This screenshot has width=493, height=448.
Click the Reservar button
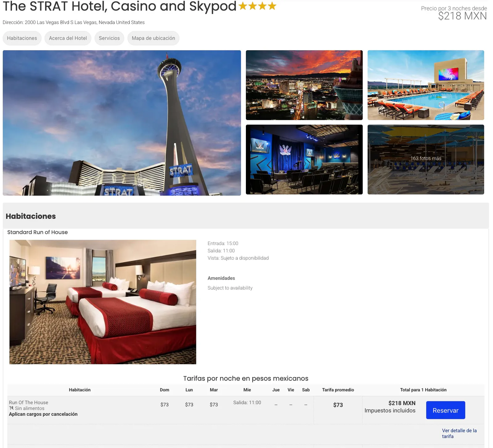pos(446,410)
